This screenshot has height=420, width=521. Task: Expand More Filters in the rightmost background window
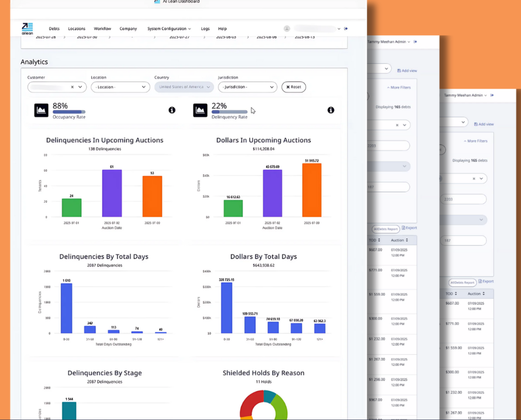pyautogui.click(x=476, y=141)
